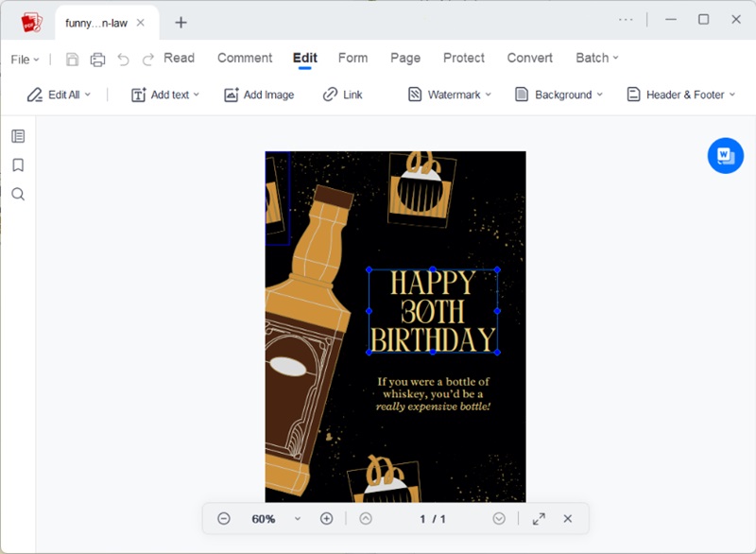Click the Add Image button
The image size is (756, 554).
pyautogui.click(x=259, y=95)
